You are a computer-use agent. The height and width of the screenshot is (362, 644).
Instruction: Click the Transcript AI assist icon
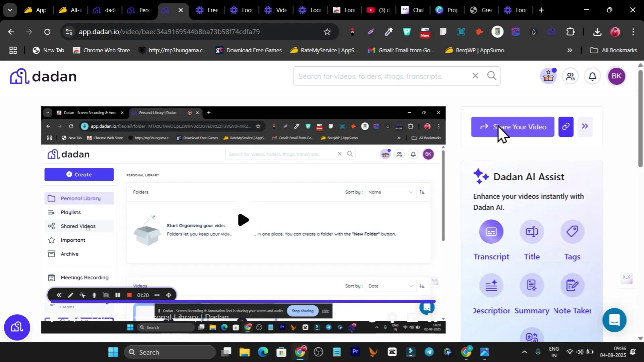click(491, 232)
